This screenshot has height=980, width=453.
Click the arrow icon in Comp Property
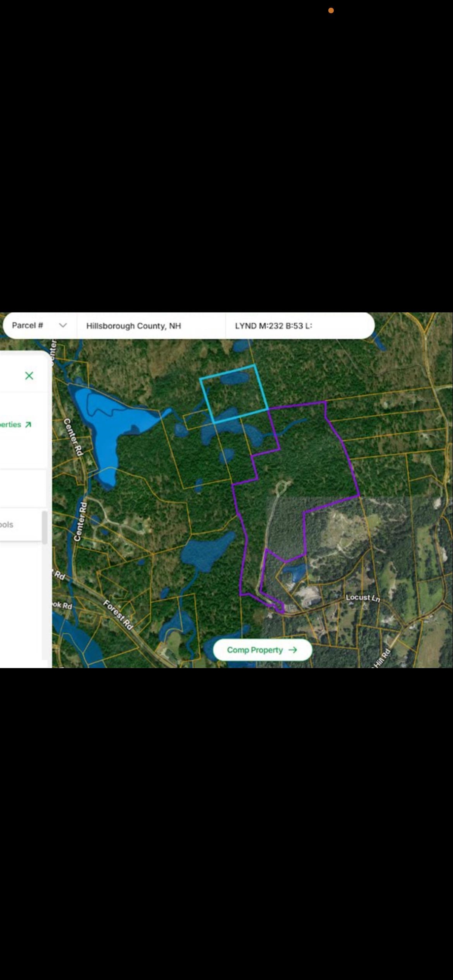[x=293, y=650]
